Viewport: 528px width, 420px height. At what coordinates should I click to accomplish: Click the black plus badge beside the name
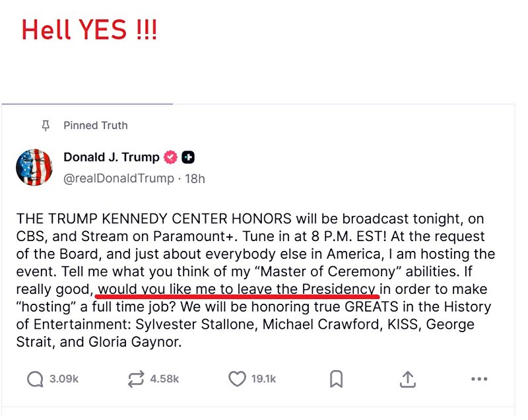188,157
